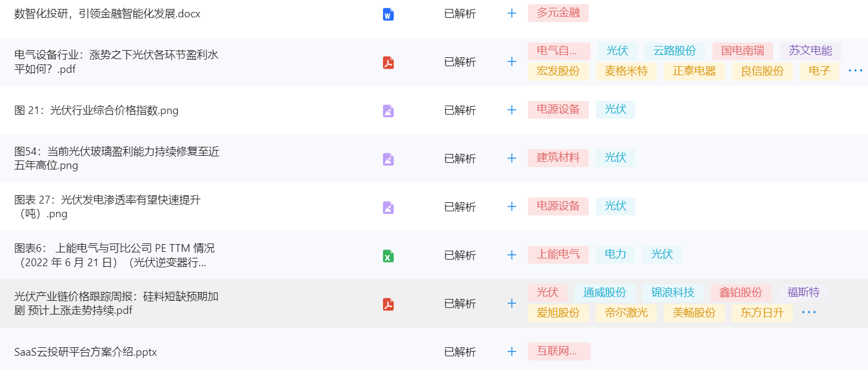
Task: Click the 锦浪科技 tag
Action: (x=672, y=292)
